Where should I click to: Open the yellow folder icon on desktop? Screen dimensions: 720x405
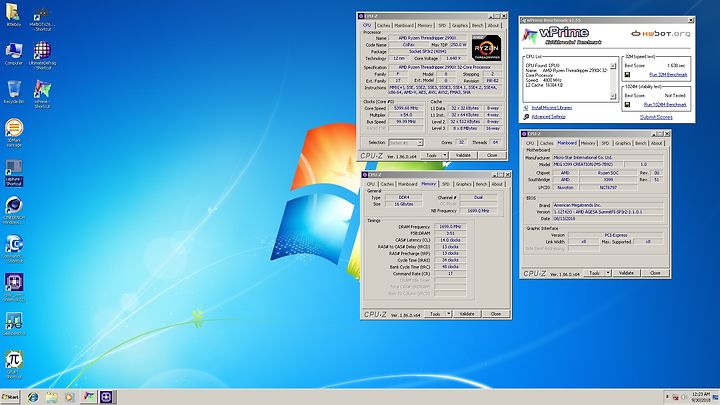coord(14,15)
